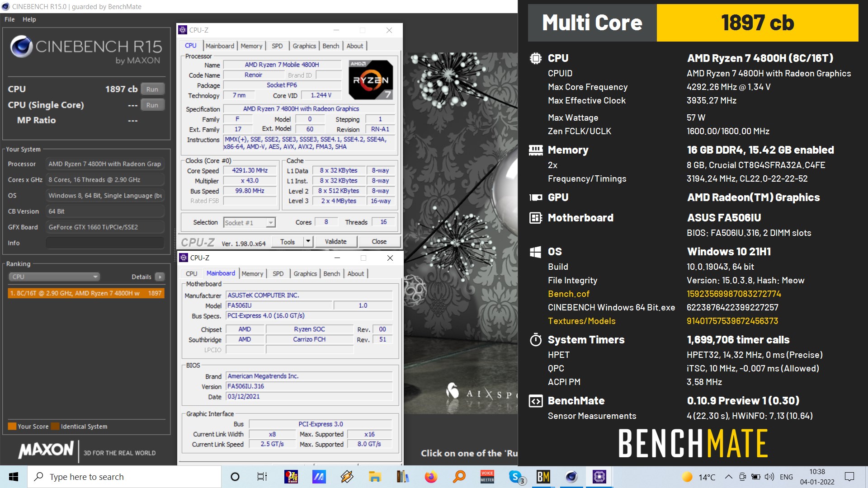Open the first pinned app icon after Task View
868x488 pixels.
tap(291, 477)
